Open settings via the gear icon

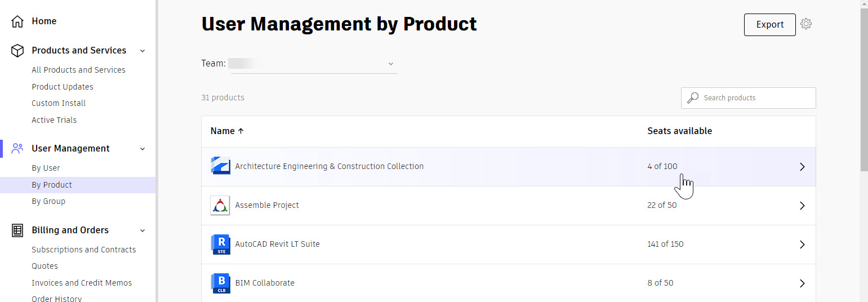(806, 24)
